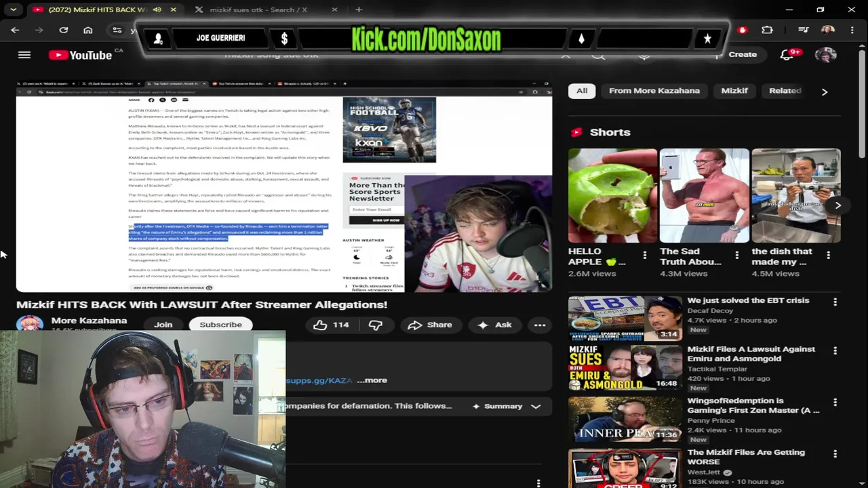Select the All filter chip
Viewport: 868px width, 488px height.
pyautogui.click(x=582, y=91)
